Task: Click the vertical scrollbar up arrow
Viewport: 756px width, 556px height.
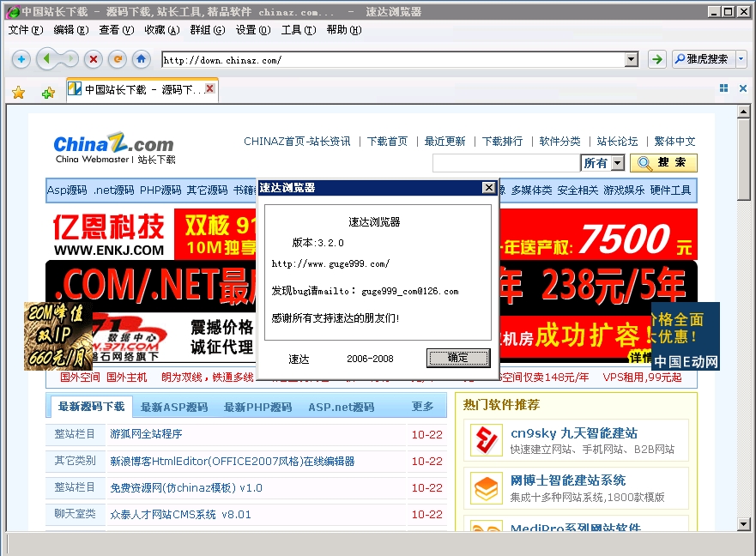Action: (x=743, y=112)
